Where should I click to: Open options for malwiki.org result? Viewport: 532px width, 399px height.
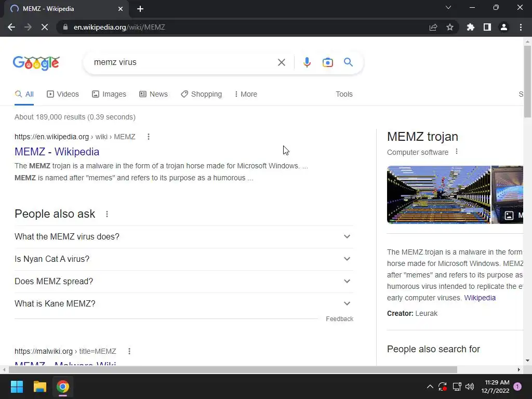[x=129, y=351]
